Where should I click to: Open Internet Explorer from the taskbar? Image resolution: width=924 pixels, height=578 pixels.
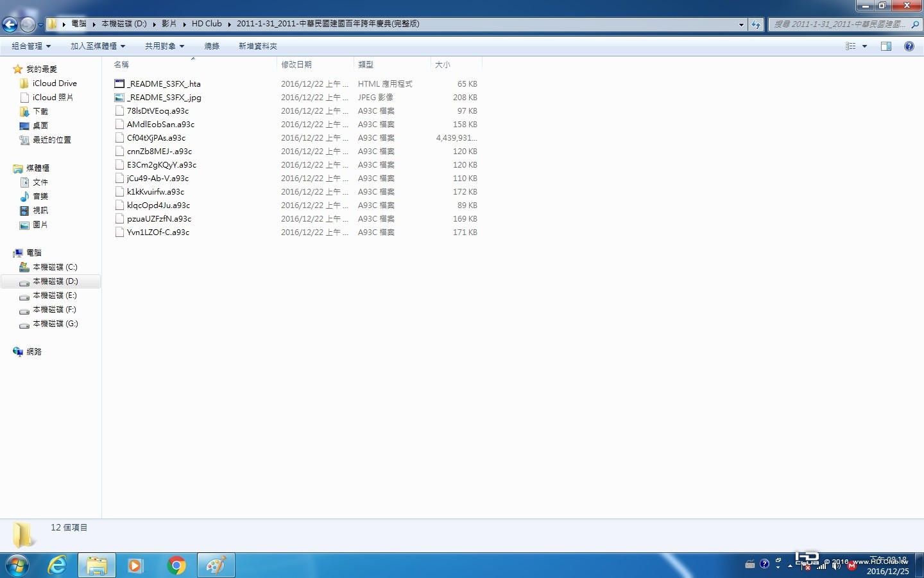(x=58, y=565)
